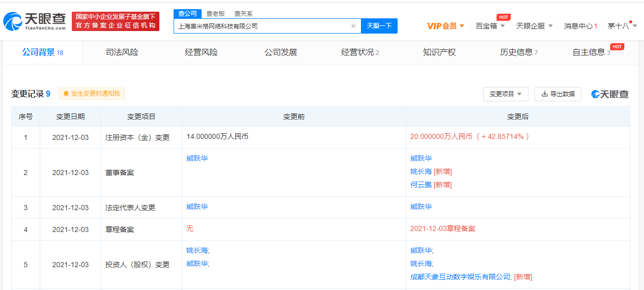Open the 变更项目 filter dropdown

506,94
